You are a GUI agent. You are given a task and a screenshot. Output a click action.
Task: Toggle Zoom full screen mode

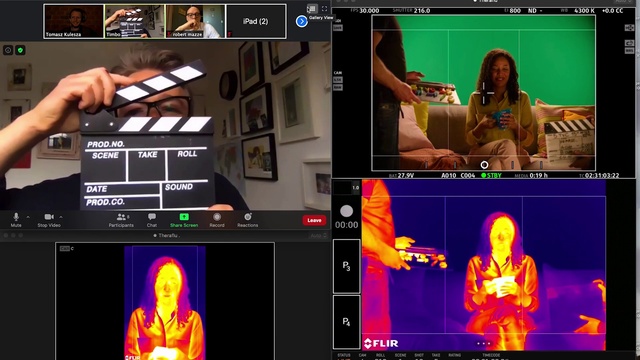click(x=324, y=9)
